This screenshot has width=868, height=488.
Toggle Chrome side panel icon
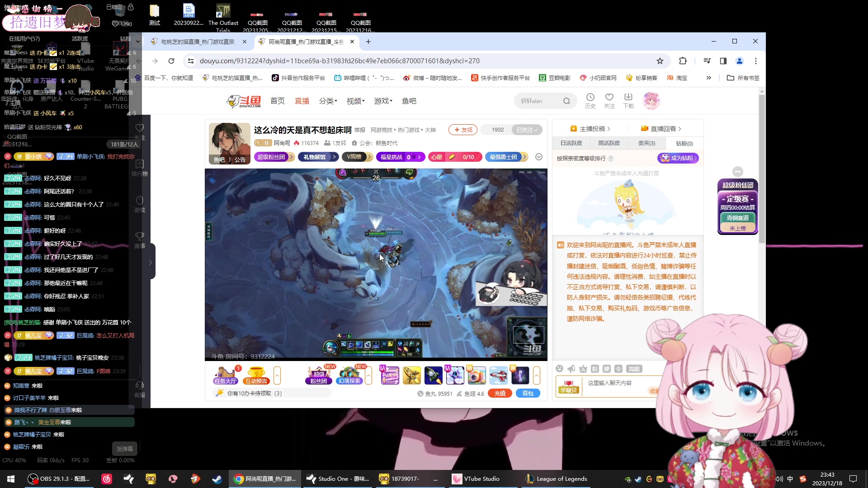(723, 61)
